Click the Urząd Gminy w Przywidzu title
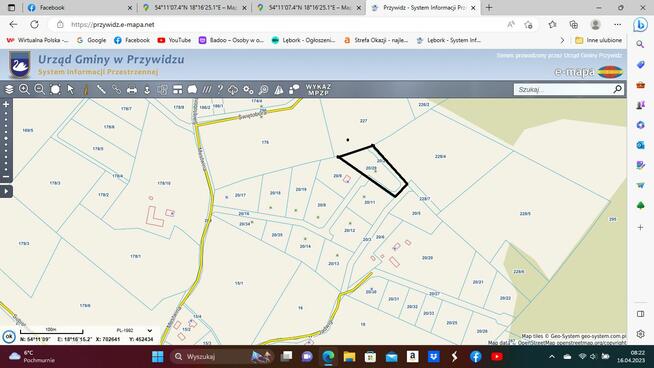 [x=111, y=59]
